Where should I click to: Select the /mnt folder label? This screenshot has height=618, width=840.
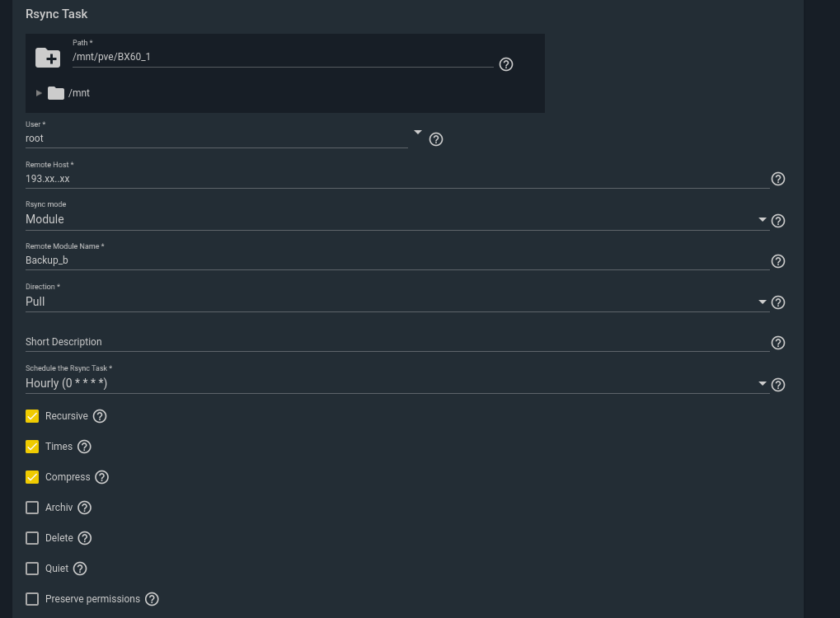click(x=79, y=93)
